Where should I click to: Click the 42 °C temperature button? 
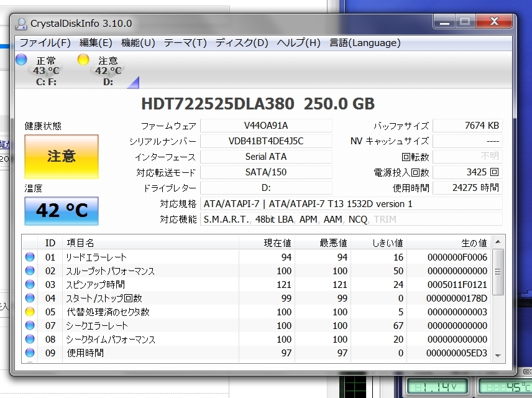click(x=62, y=210)
